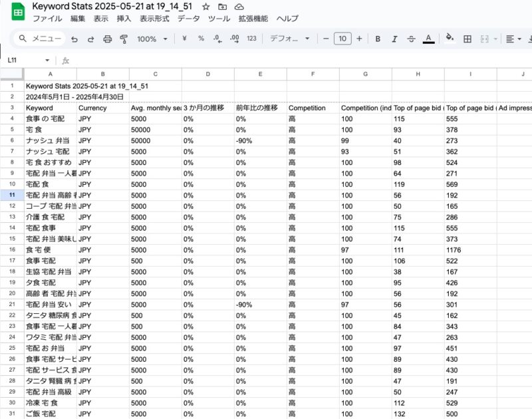532x419 pixels.
Task: Select the 前年比の推移 header cell
Action: 260,108
